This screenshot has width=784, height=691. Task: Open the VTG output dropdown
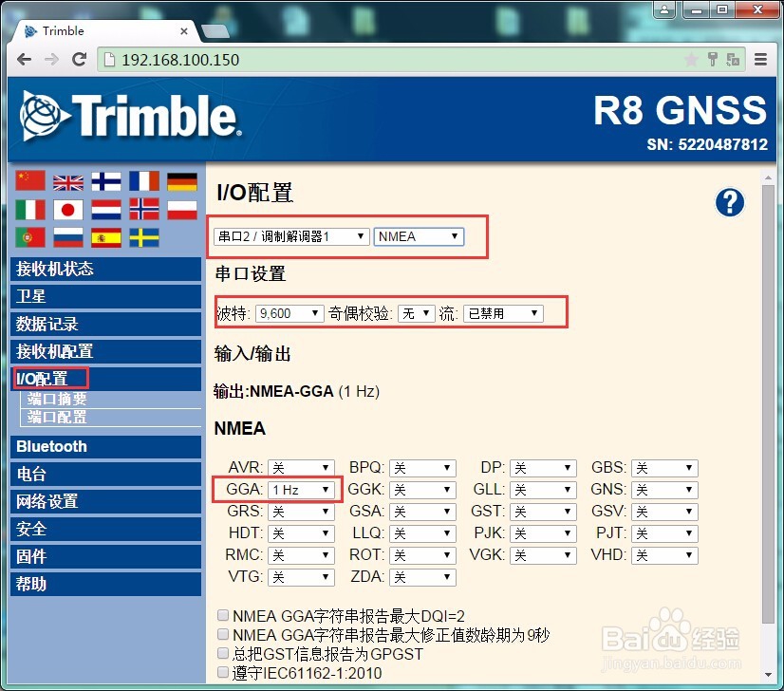tap(301, 577)
